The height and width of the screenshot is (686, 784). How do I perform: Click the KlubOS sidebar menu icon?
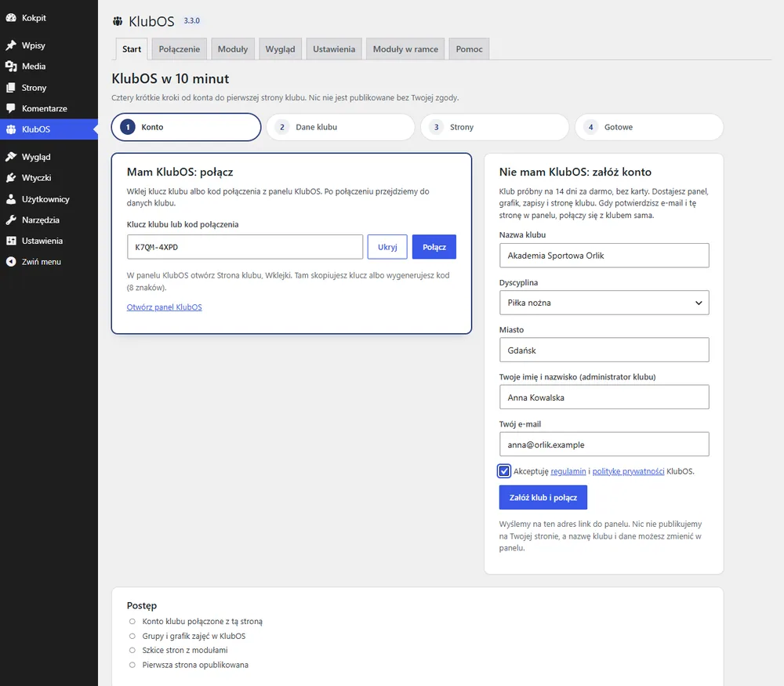[11, 129]
